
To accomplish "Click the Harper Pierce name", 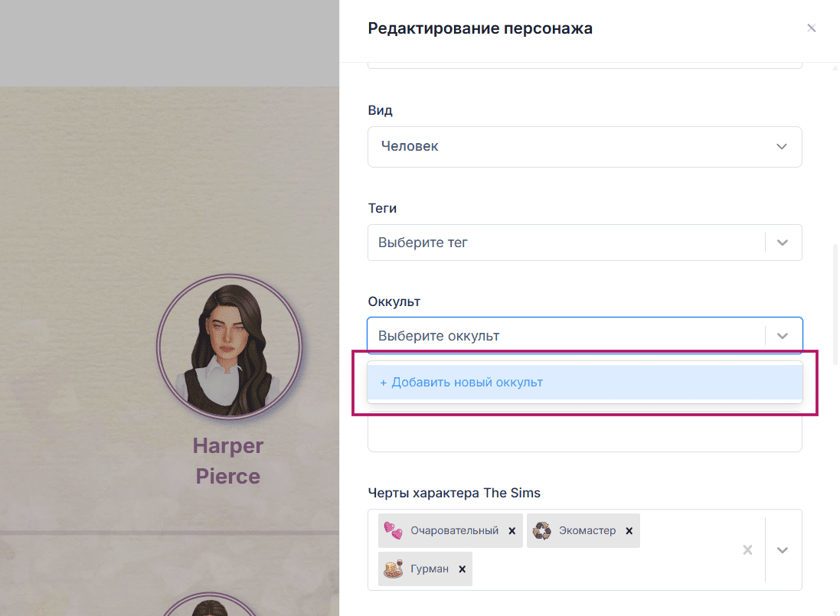I will [228, 461].
